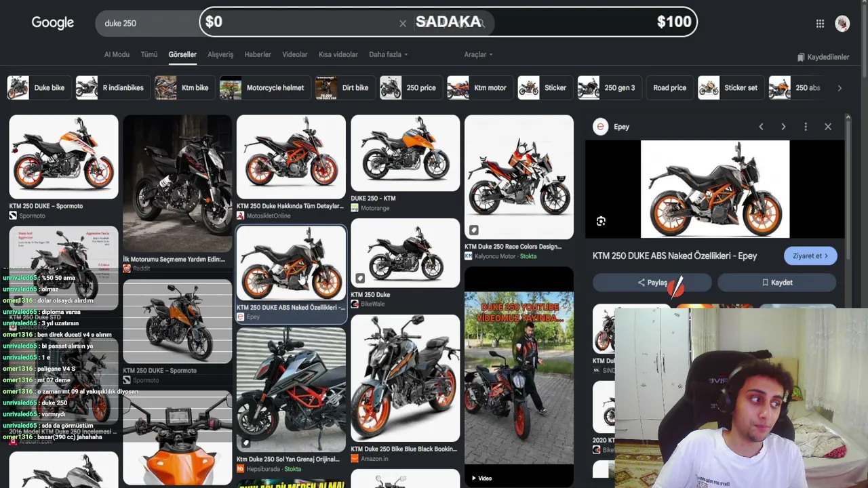
Task: Open the Motorange source label
Action: pyautogui.click(x=370, y=208)
